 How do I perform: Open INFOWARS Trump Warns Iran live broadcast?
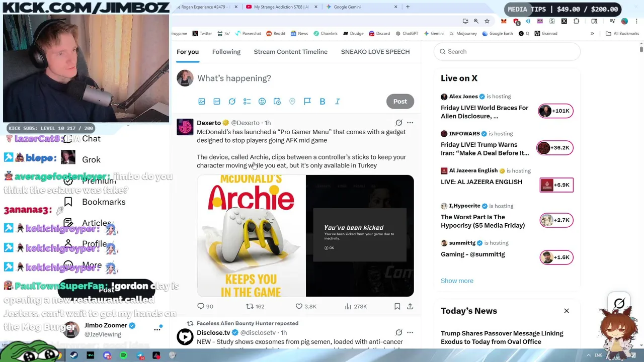(507, 143)
